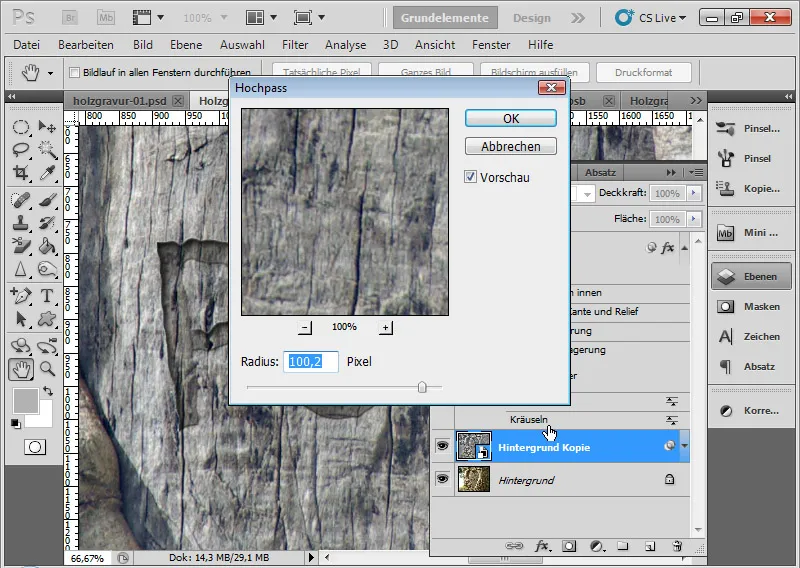
Task: Select the Move tool
Action: [x=47, y=127]
